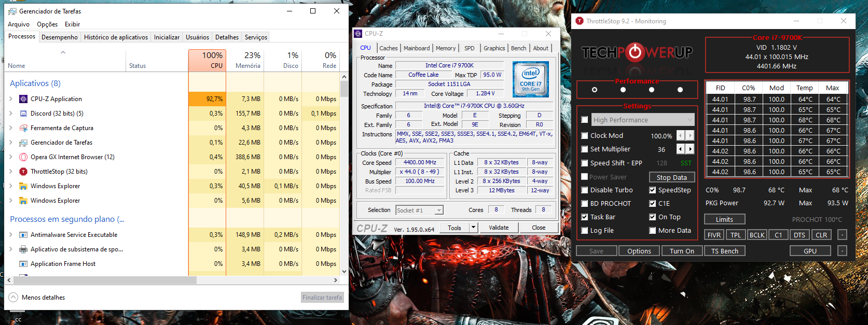This screenshot has width=868, height=325.
Task: Click the Stop Data button
Action: [671, 177]
